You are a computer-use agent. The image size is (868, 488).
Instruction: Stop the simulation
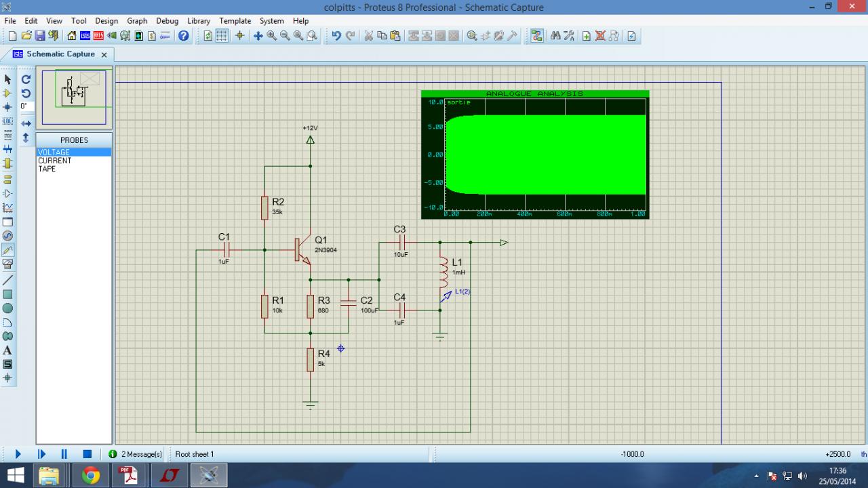point(87,454)
